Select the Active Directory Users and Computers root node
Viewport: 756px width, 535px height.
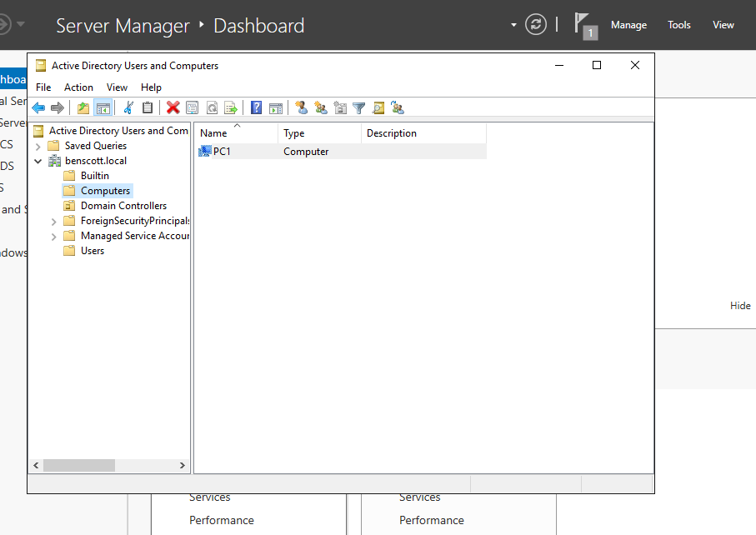[112, 131]
